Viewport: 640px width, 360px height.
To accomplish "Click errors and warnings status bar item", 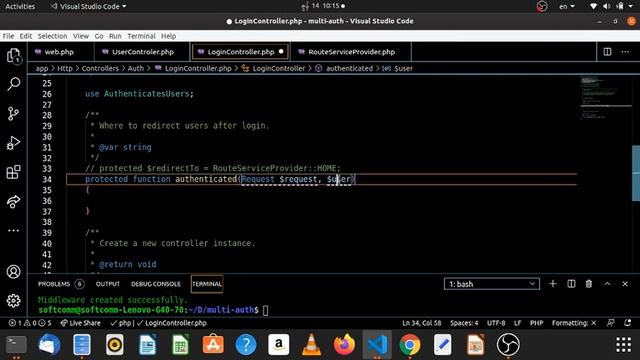I will click(30, 323).
